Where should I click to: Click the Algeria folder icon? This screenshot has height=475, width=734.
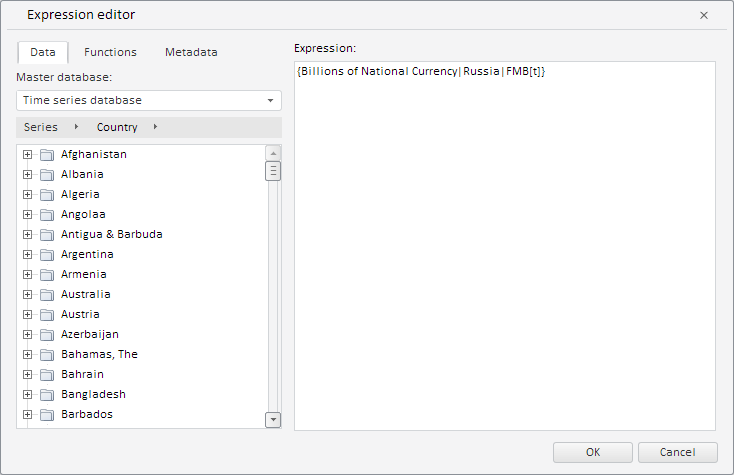[46, 195]
